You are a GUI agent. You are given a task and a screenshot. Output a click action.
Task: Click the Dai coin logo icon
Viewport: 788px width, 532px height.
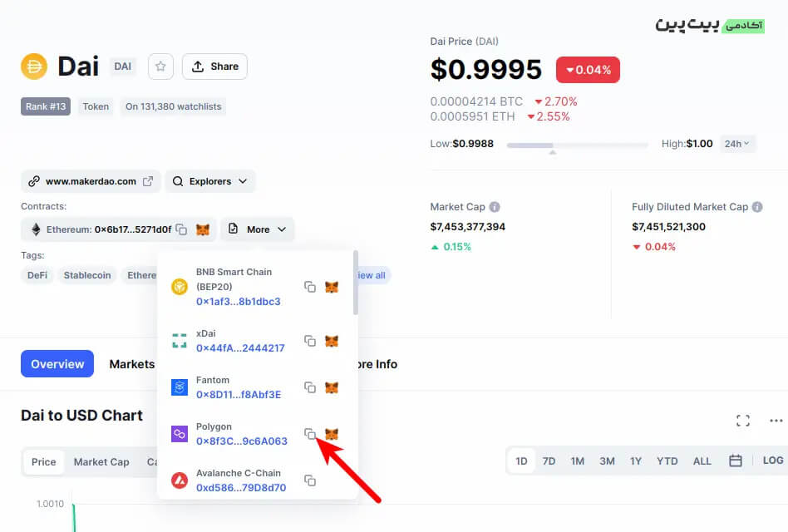coord(34,66)
